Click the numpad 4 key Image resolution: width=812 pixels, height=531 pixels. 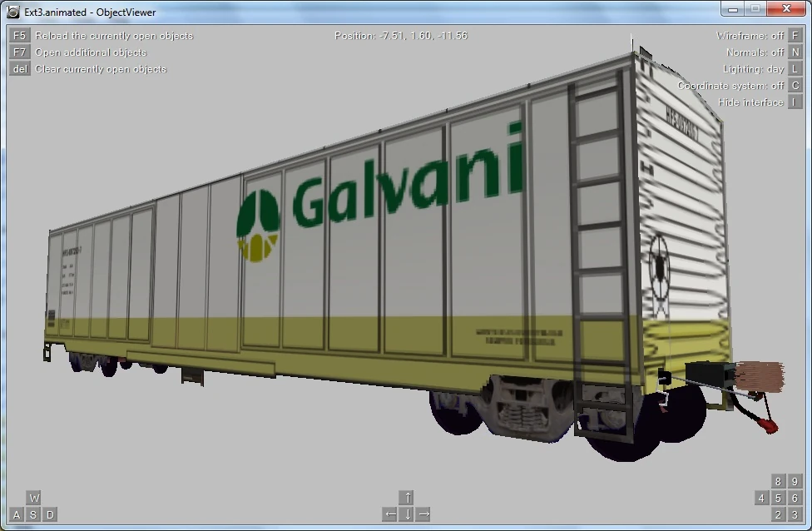(761, 498)
